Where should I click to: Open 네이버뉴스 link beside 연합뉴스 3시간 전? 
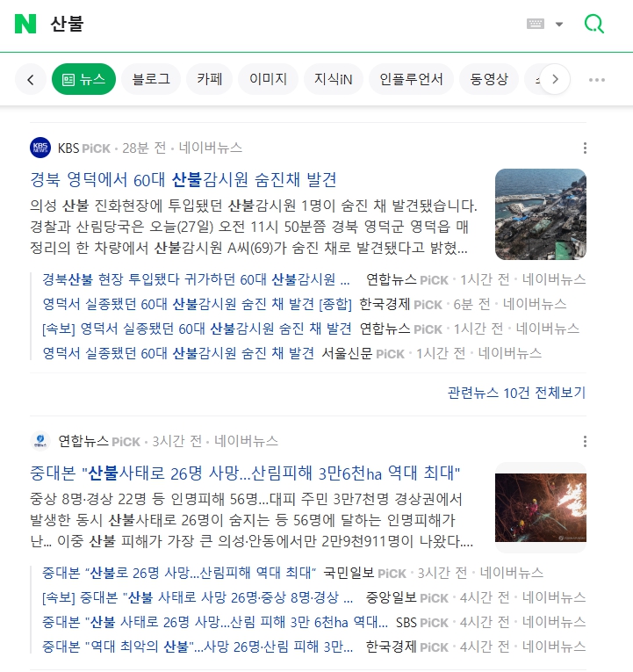click(246, 441)
